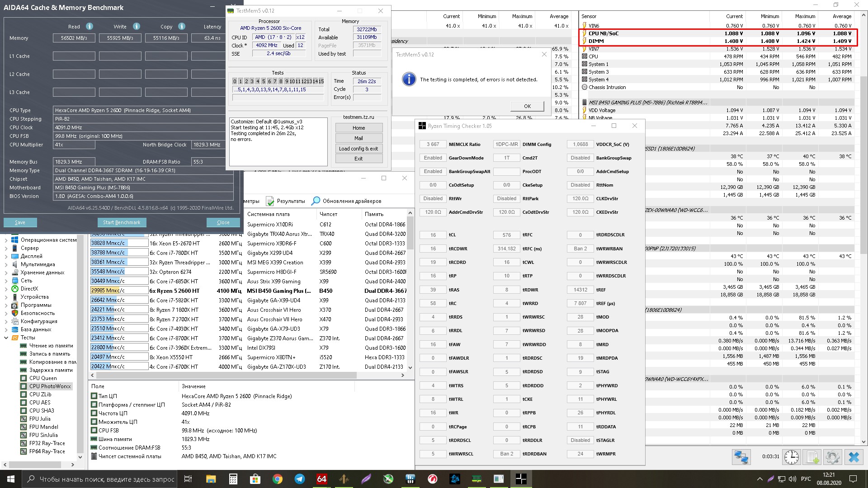Toggle the CPU Queen test checkbox

pos(24,378)
